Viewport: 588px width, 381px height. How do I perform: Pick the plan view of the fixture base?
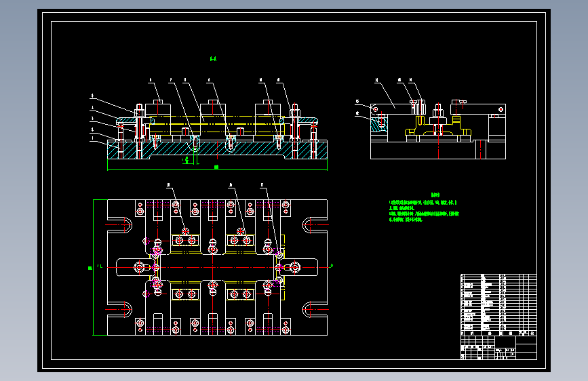point(217,267)
